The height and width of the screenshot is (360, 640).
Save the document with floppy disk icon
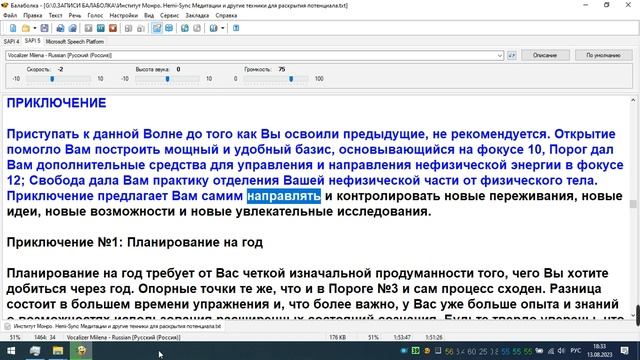[x=44, y=28]
